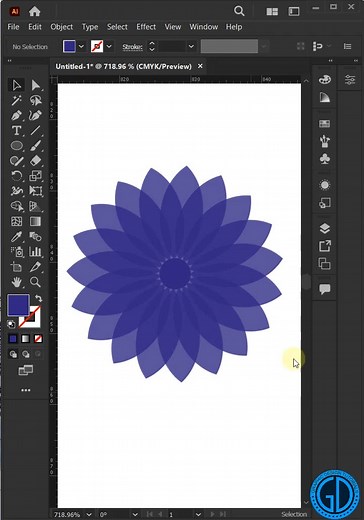Change screen mode button
This screenshot has height=520, width=364.
(26, 370)
